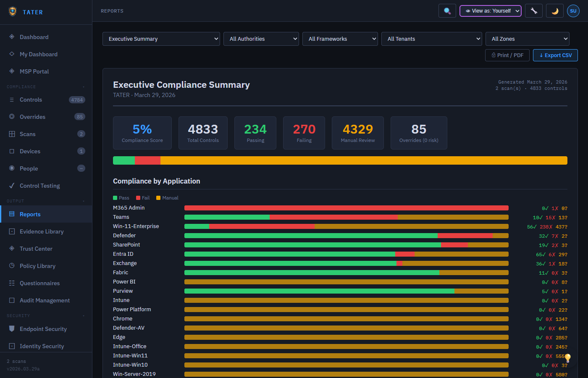588x378 pixels.
Task: Open the All Frameworks dropdown
Action: tap(340, 39)
